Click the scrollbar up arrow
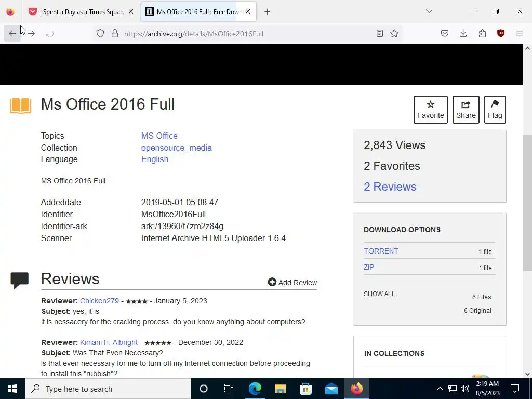 coord(527,48)
